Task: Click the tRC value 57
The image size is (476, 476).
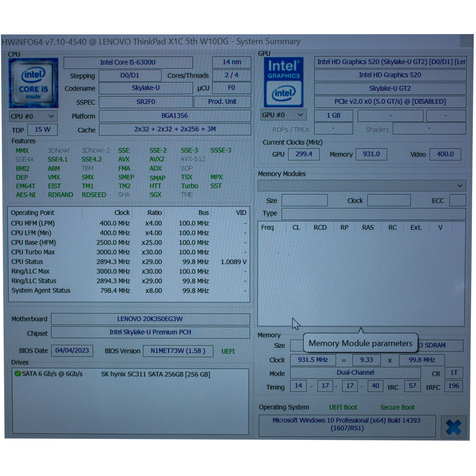Action: [x=412, y=386]
